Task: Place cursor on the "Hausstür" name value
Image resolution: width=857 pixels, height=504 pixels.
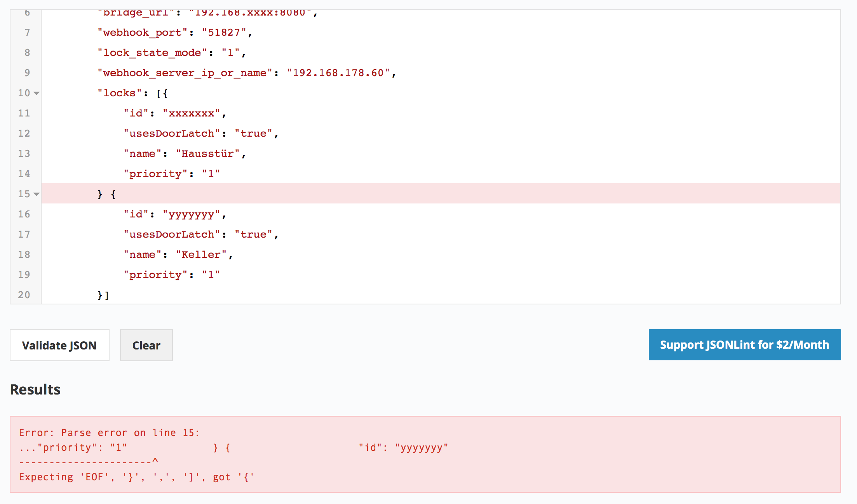Action: (x=207, y=154)
